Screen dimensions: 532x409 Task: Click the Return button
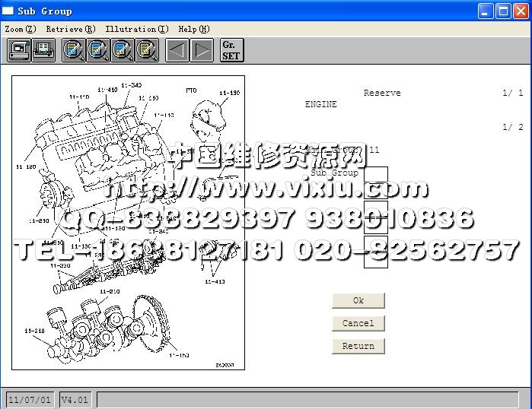(x=358, y=346)
